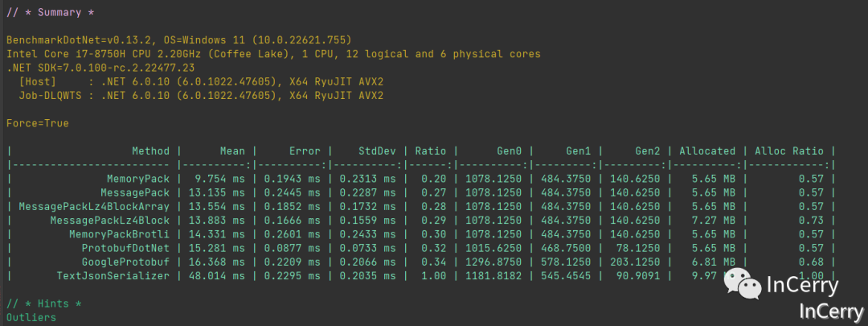Click the 545.4545 Gen1 value
The width and height of the screenshot is (868, 326).
tap(565, 276)
